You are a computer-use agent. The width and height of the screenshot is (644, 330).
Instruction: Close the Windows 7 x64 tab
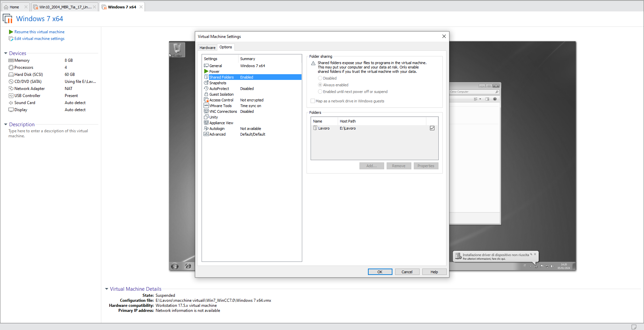pyautogui.click(x=141, y=7)
